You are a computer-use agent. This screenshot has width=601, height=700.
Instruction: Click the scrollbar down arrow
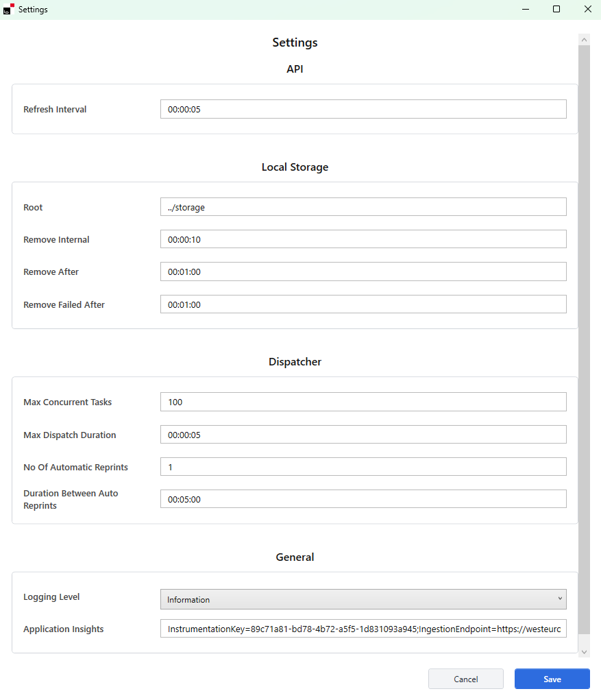pos(584,651)
